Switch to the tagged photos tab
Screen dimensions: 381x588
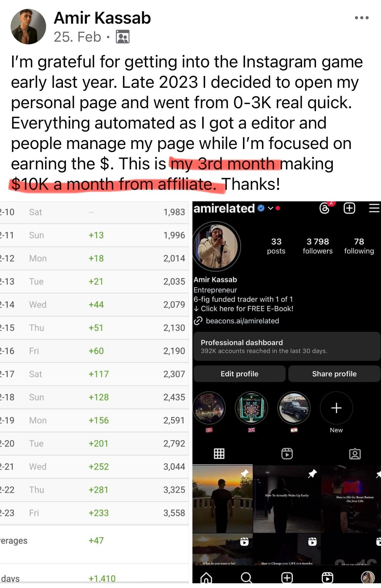pyautogui.click(x=355, y=453)
